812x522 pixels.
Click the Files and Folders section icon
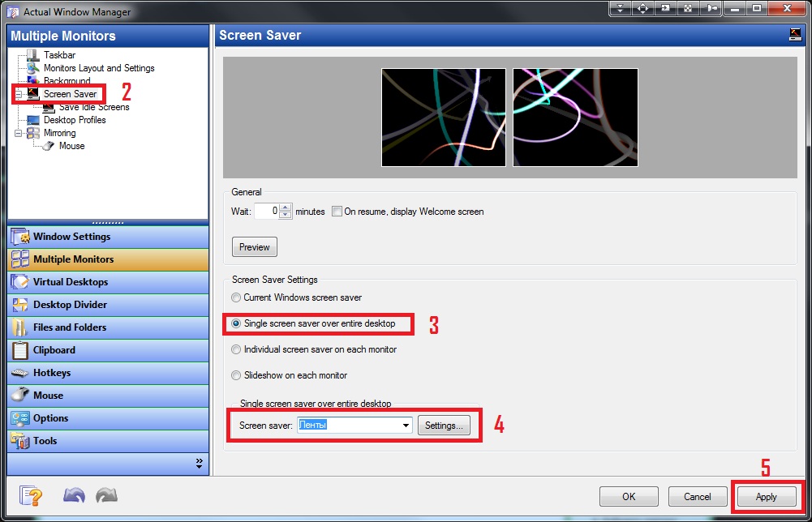pos(21,327)
